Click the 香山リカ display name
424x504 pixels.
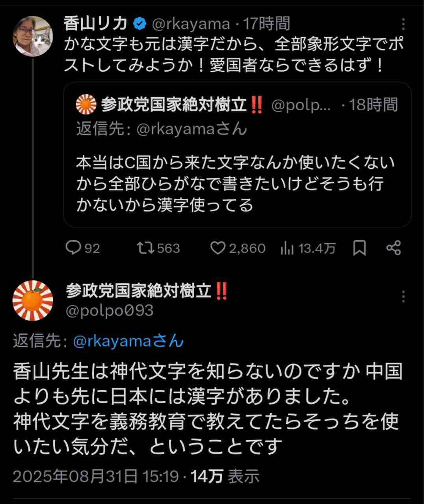96,24
